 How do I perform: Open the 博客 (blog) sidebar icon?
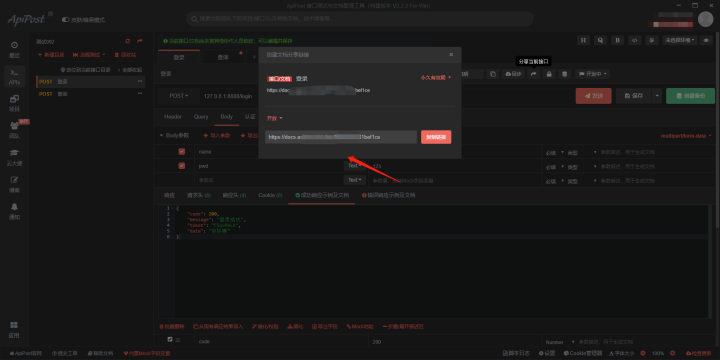tap(14, 184)
